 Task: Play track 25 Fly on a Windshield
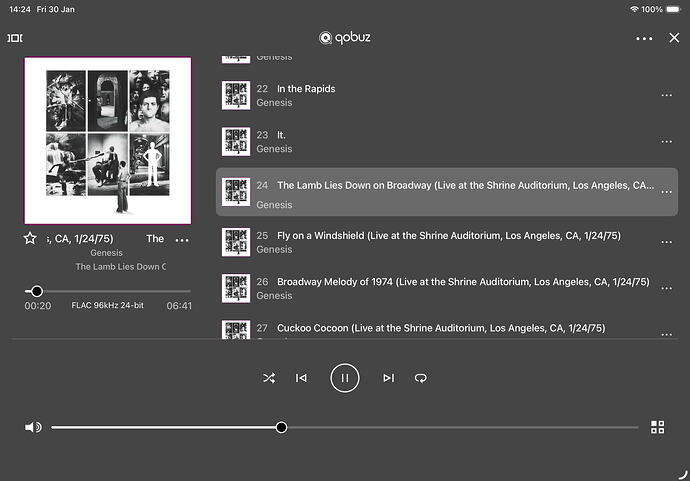[447, 242]
